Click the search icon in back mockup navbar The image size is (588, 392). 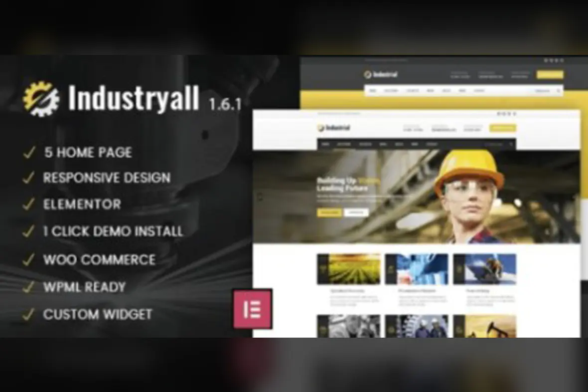coord(559,91)
